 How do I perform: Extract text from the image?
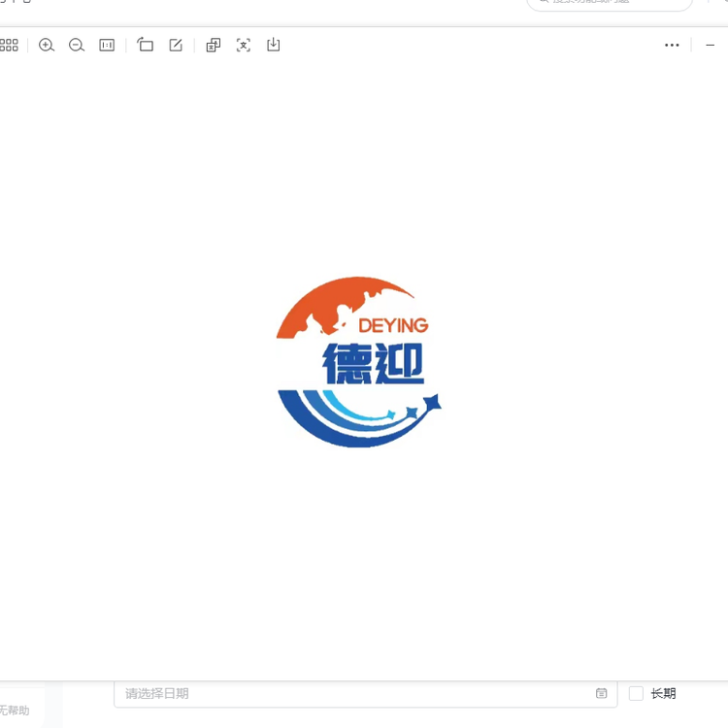[244, 45]
